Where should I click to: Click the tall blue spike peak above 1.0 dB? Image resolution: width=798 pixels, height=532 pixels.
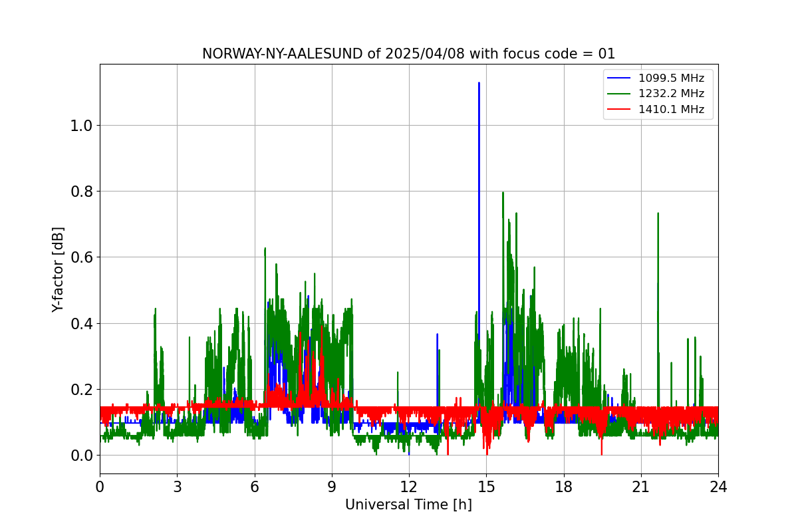[x=479, y=83]
